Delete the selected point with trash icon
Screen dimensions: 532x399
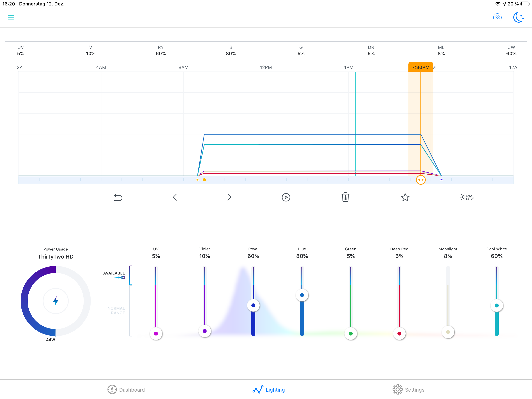point(345,197)
